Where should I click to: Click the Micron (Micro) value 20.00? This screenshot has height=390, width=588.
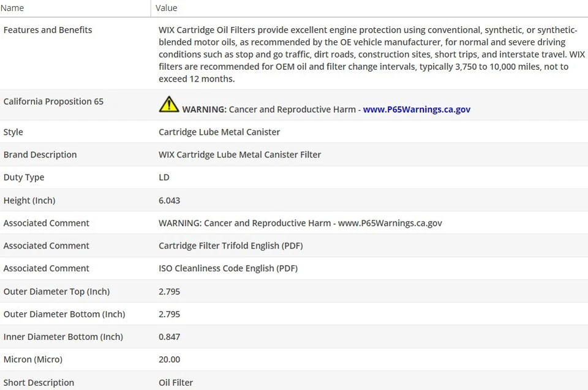click(169, 359)
